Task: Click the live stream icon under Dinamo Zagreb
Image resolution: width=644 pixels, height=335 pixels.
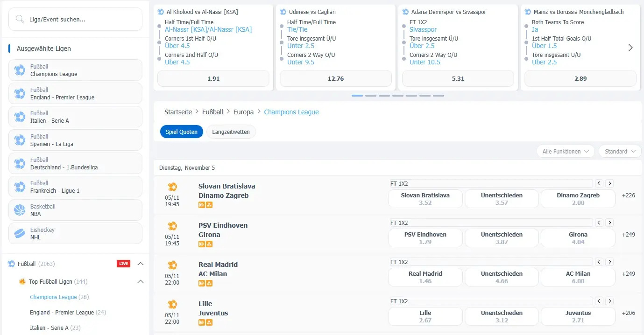Action: (x=202, y=205)
